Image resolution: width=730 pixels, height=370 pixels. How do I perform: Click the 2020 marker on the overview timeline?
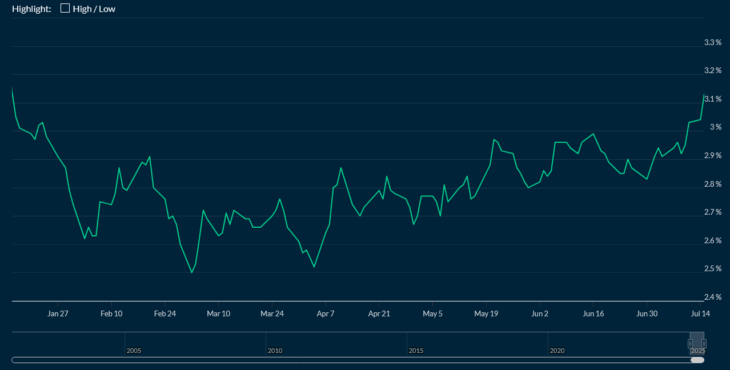click(x=557, y=350)
